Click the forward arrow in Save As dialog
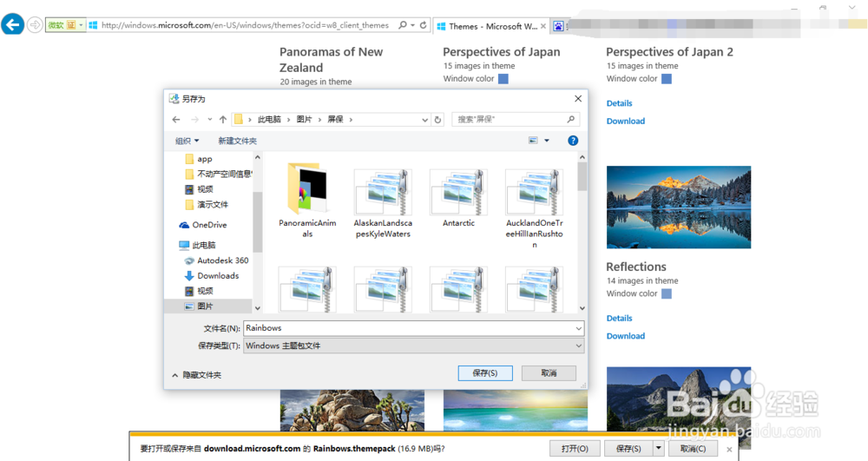868x461 pixels. pos(194,120)
